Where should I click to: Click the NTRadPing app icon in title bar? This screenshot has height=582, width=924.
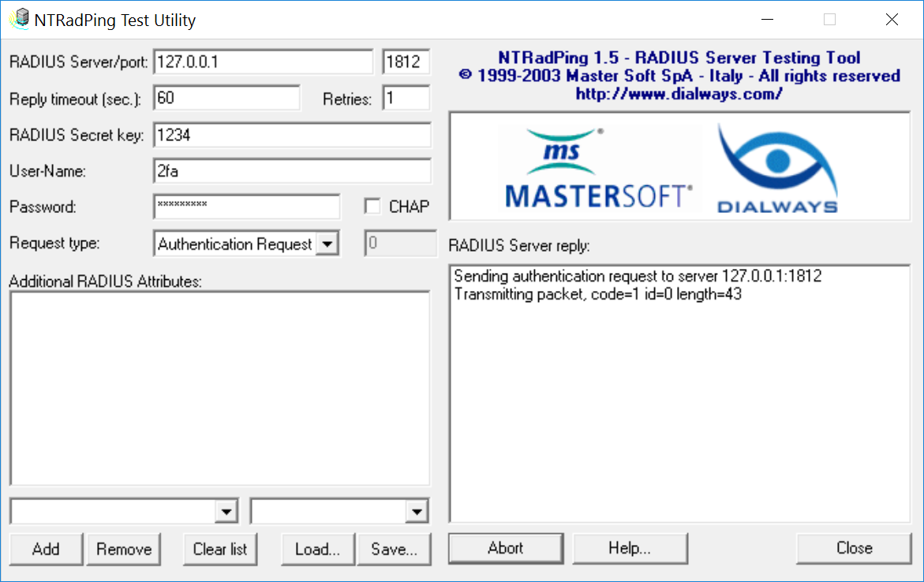click(x=20, y=20)
